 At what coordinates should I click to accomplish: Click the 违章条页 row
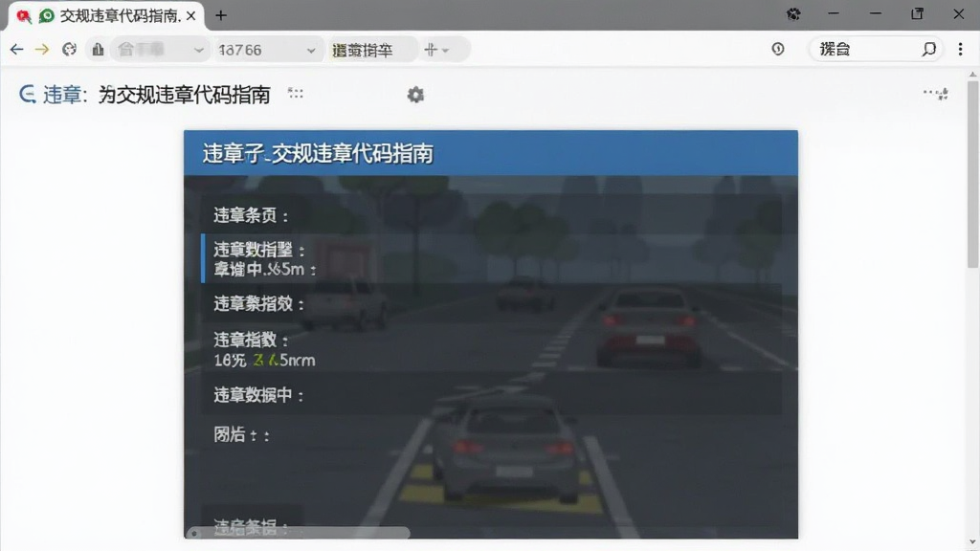coord(491,215)
